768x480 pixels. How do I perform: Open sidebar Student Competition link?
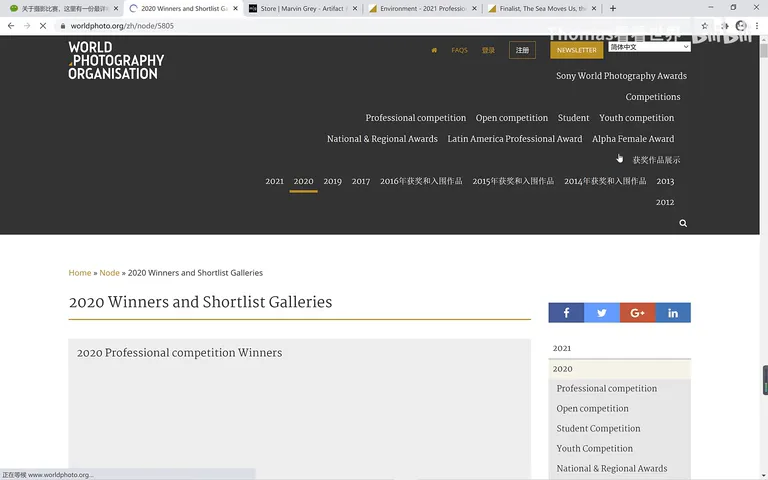tap(598, 429)
